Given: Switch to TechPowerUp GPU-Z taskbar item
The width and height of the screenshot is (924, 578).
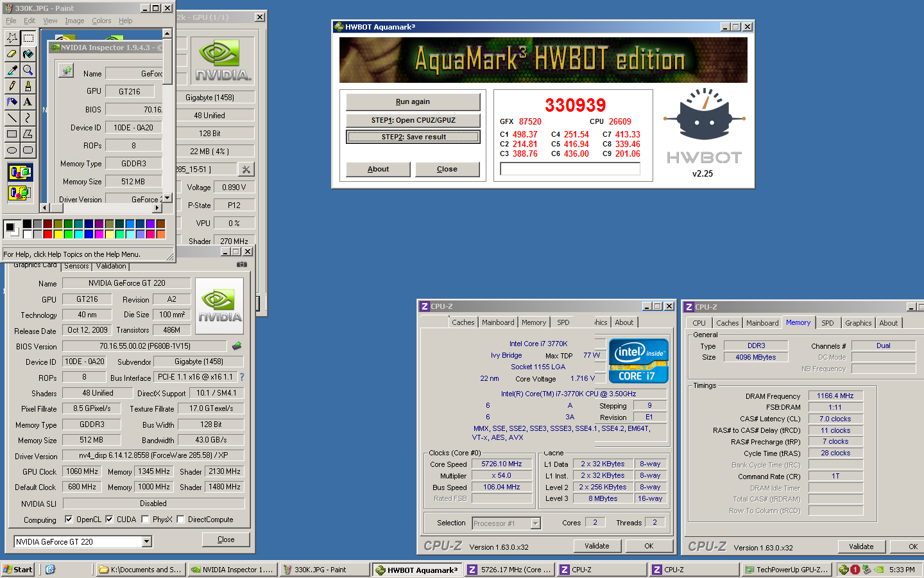Looking at the screenshot, I should coord(788,570).
